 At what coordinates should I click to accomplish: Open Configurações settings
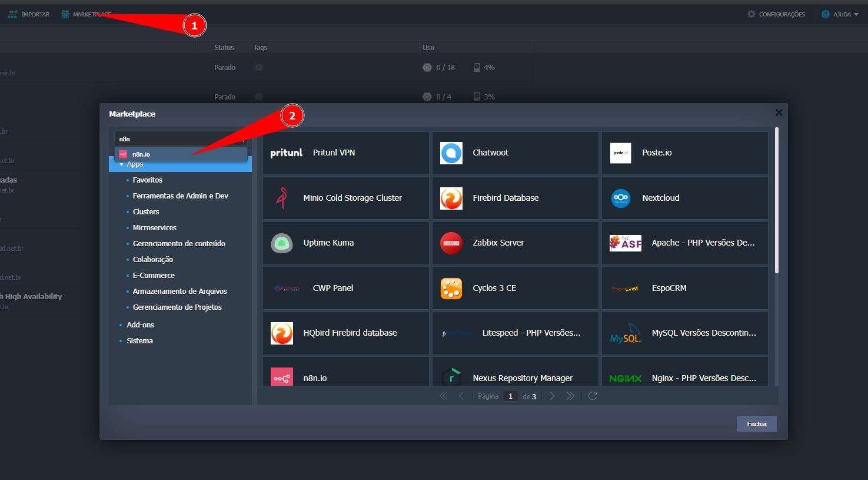[x=776, y=14]
